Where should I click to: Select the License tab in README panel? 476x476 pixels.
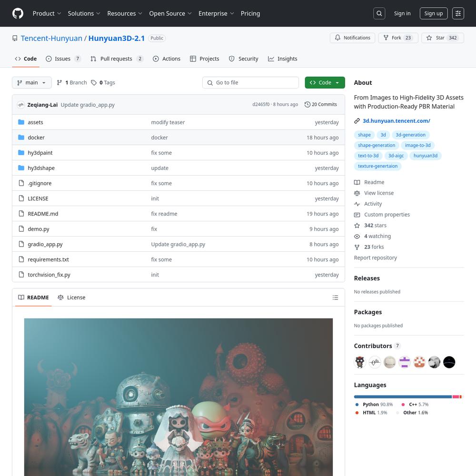[x=71, y=297]
